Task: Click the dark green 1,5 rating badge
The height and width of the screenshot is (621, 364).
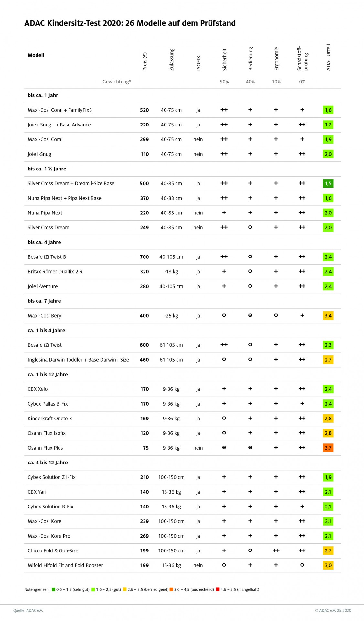Action: (328, 183)
